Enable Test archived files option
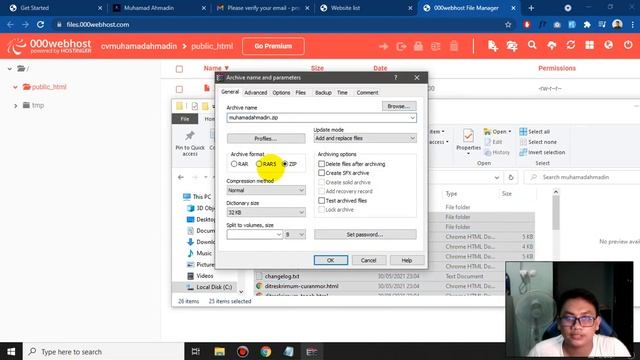The height and width of the screenshot is (360, 640). [x=322, y=201]
